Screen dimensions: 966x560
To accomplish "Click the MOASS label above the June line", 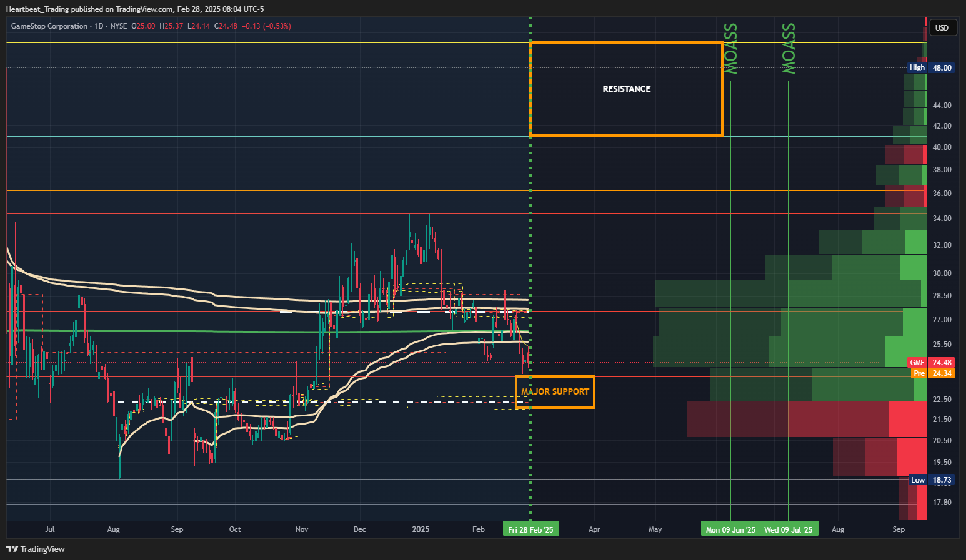I will click(730, 49).
